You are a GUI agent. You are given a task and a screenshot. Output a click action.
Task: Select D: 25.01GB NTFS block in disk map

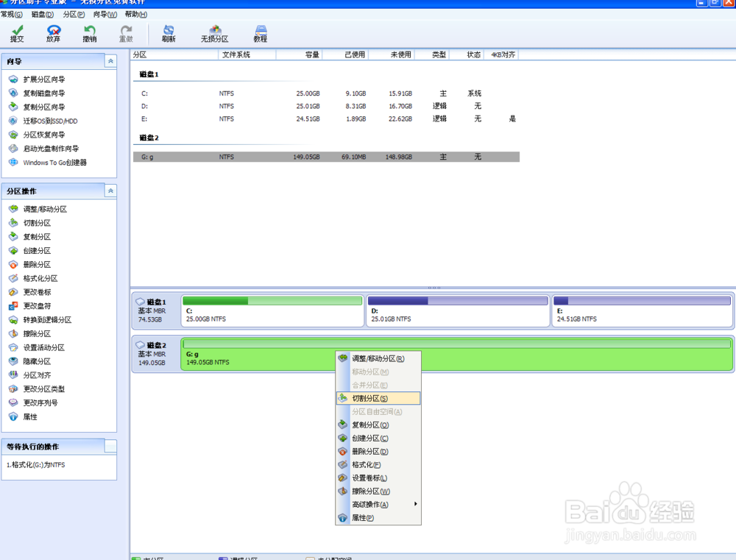(458, 311)
